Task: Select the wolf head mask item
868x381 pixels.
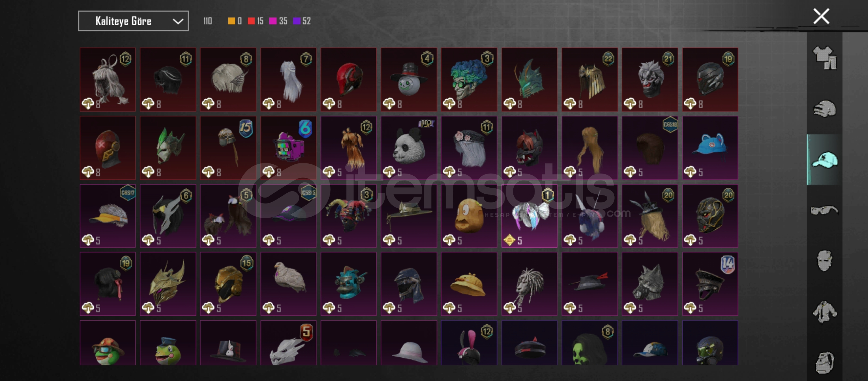Action: pyautogui.click(x=650, y=284)
